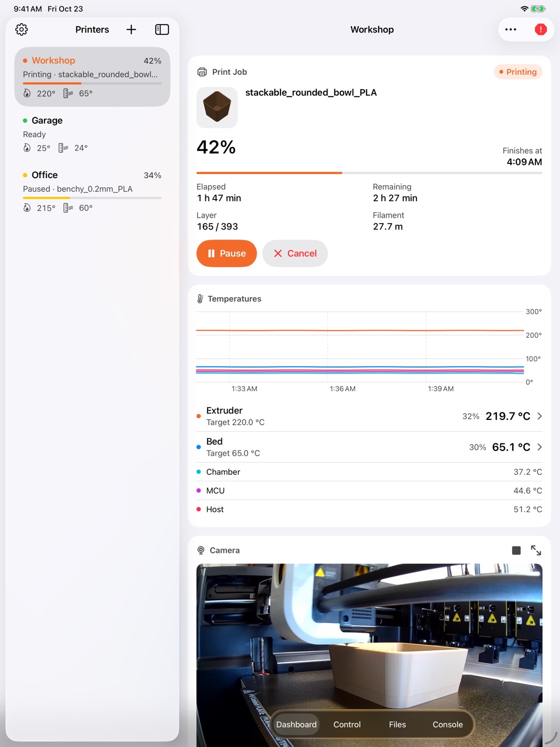Pause the current print job
This screenshot has height=747, width=560.
pyautogui.click(x=227, y=253)
